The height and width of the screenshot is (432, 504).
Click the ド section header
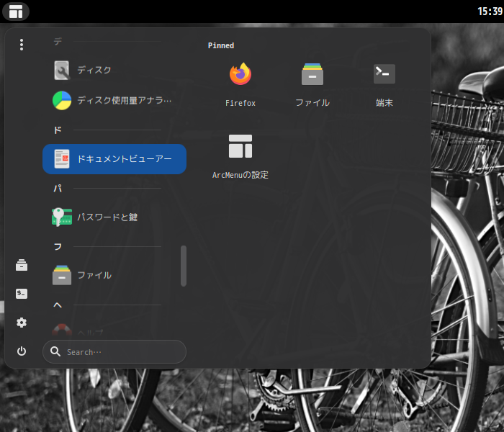tap(58, 130)
